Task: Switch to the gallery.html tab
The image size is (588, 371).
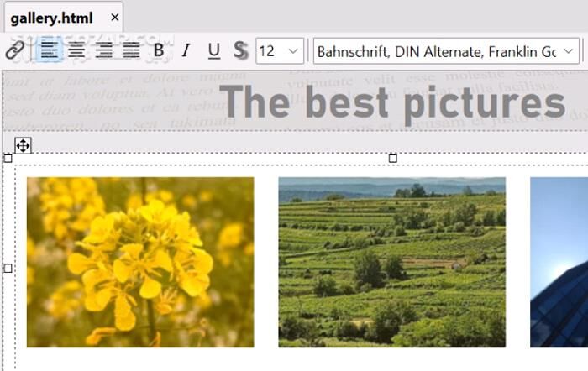Action: (x=53, y=17)
